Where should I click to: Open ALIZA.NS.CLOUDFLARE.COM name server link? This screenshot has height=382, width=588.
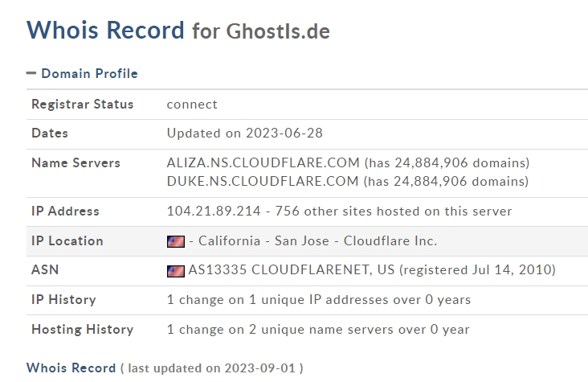(x=263, y=162)
